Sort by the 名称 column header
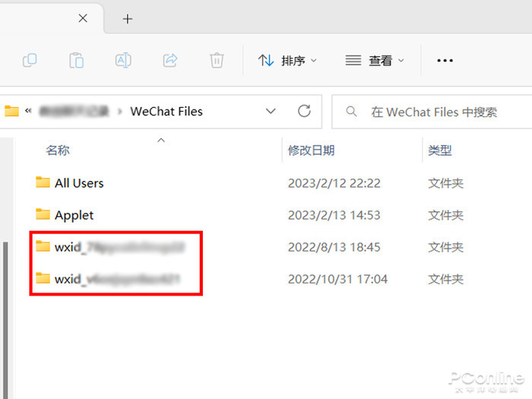 (x=58, y=150)
